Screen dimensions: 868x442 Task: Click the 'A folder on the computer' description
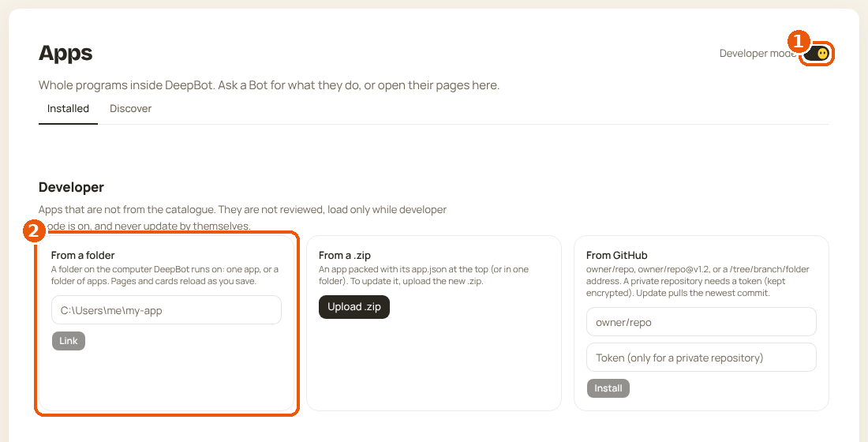coord(165,275)
